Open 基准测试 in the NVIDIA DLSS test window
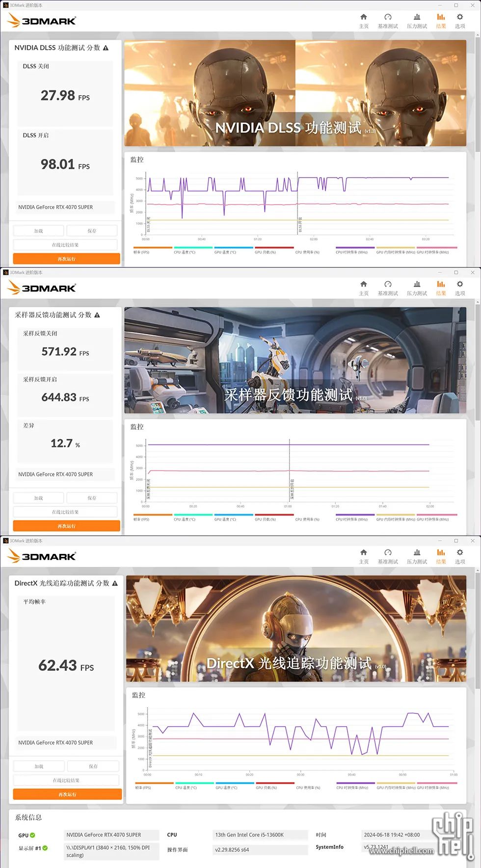 388,21
